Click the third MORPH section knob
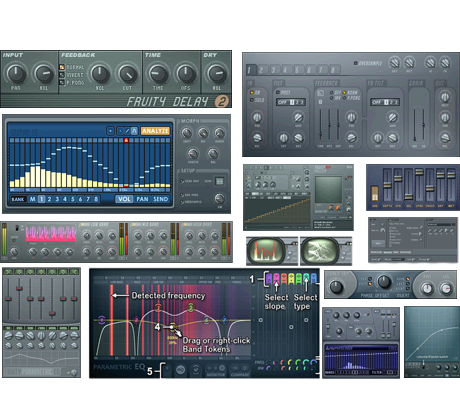The image size is (460, 416). 219,133
